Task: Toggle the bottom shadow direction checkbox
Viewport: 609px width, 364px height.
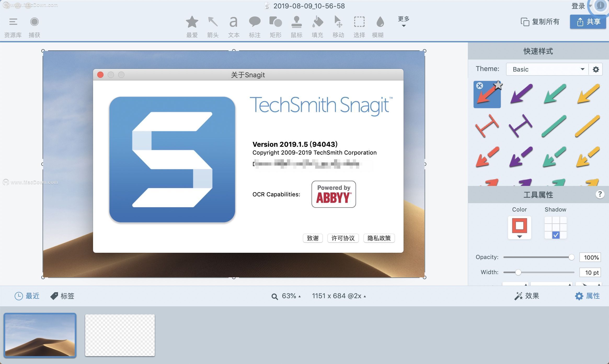Action: 556,235
